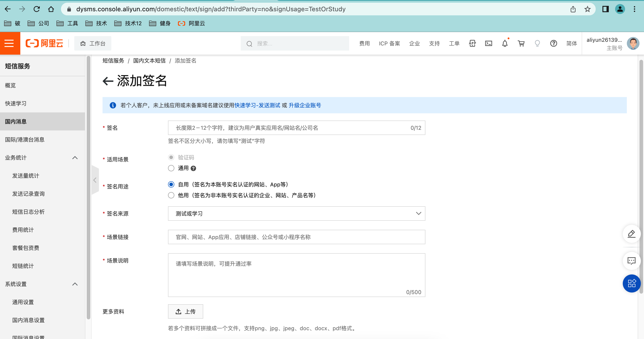The height and width of the screenshot is (339, 644).
Task: Click the back arrow beside 添加签名
Action: (x=108, y=81)
